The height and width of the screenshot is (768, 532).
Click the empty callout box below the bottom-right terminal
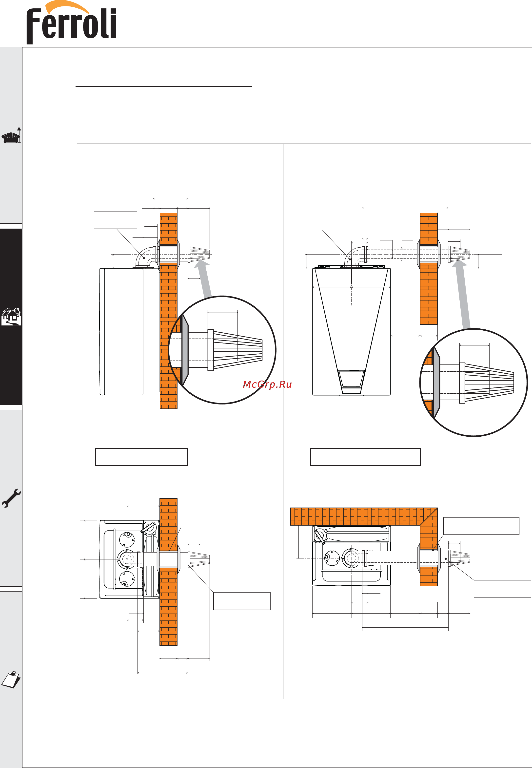(x=502, y=589)
